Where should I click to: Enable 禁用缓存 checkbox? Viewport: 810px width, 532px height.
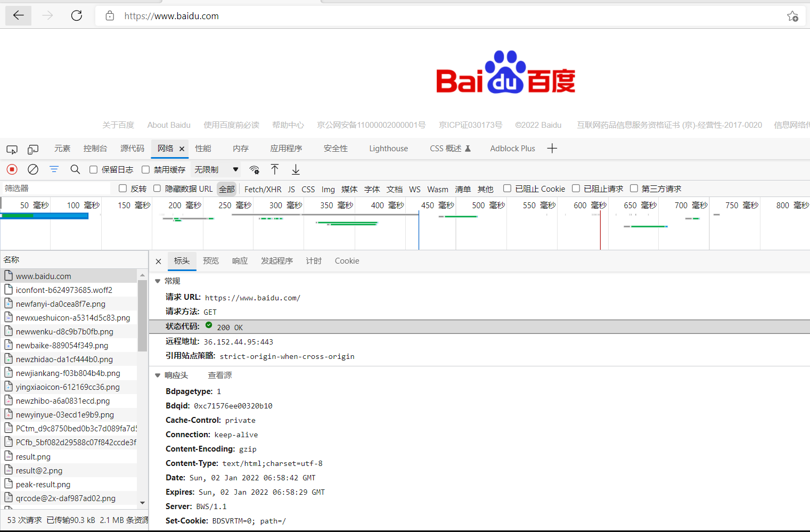click(145, 169)
